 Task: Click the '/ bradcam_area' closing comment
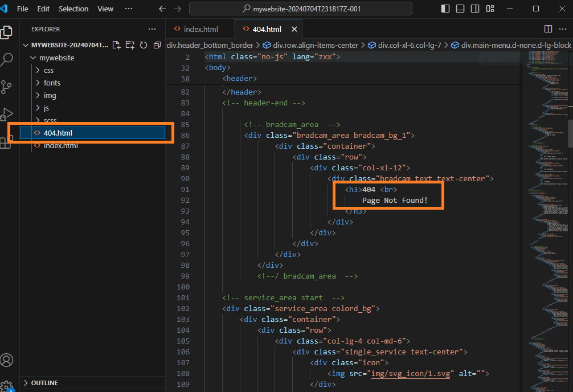coord(308,276)
